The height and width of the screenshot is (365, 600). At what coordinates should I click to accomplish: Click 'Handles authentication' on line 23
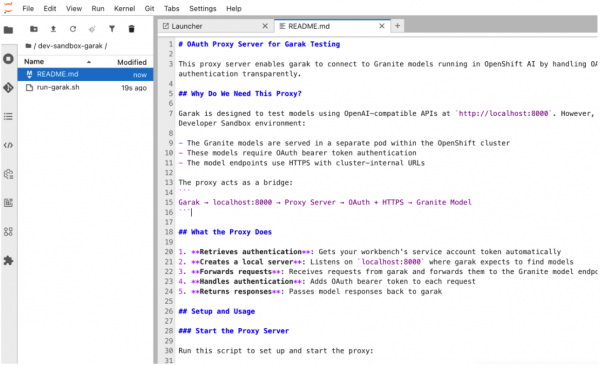(246, 282)
